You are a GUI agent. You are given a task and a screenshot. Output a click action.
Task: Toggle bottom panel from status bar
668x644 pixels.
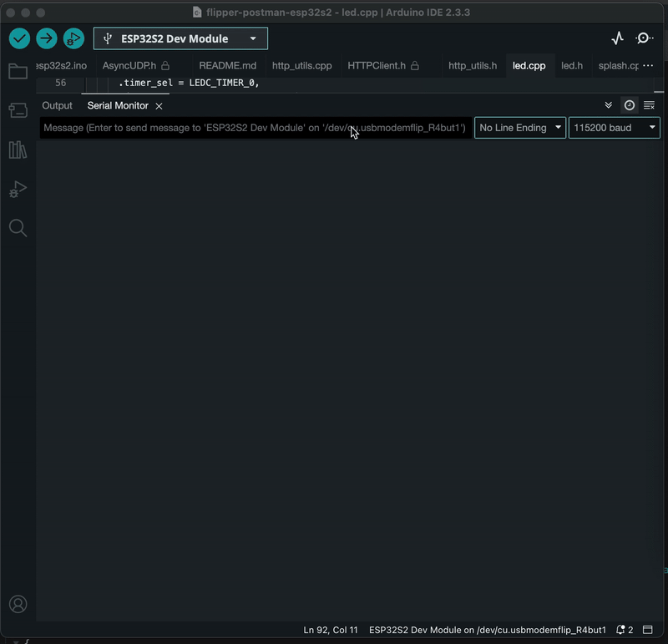tap(648, 630)
